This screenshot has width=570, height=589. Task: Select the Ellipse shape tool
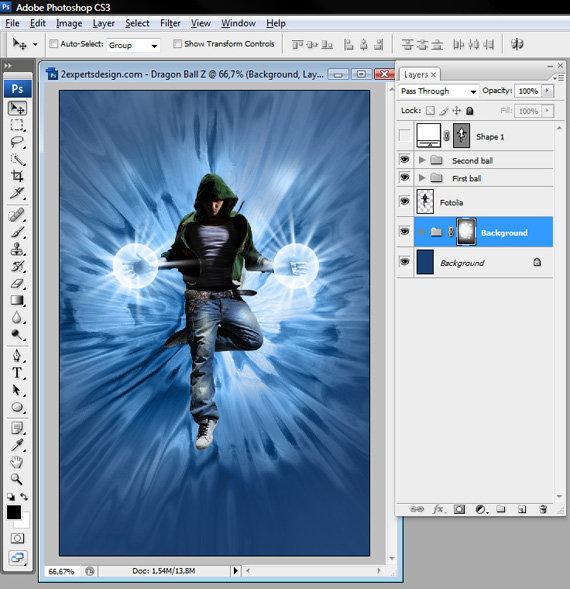(x=17, y=407)
